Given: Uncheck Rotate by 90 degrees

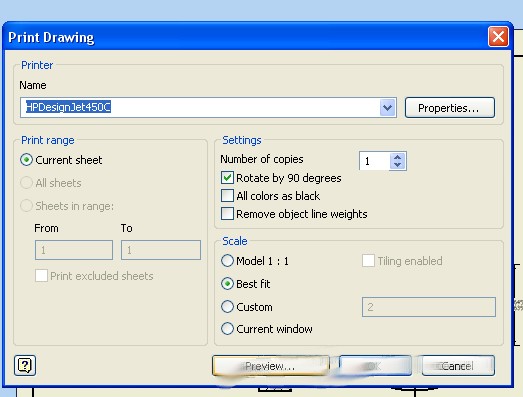Looking at the screenshot, I should point(227,178).
